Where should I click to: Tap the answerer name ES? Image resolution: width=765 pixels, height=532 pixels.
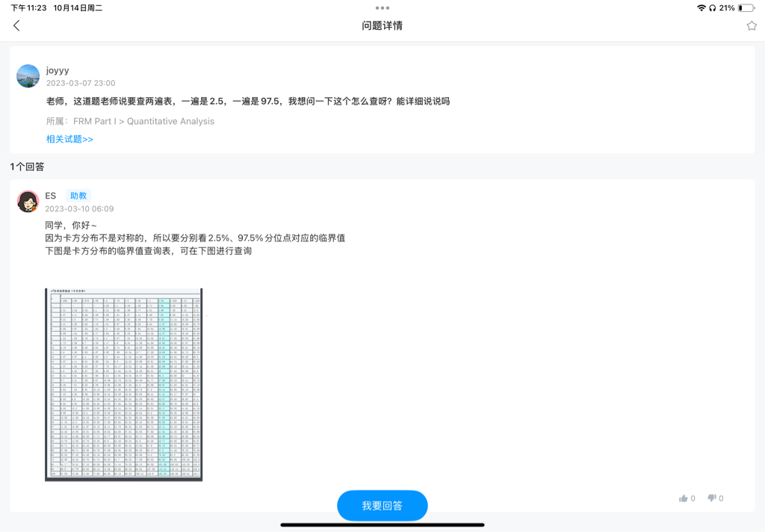click(51, 196)
